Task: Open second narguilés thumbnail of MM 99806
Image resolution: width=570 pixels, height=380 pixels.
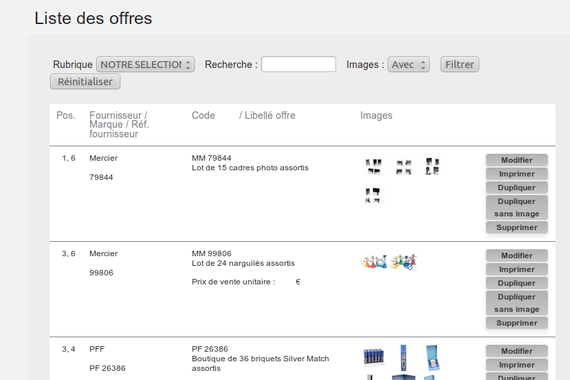Action: tap(403, 262)
